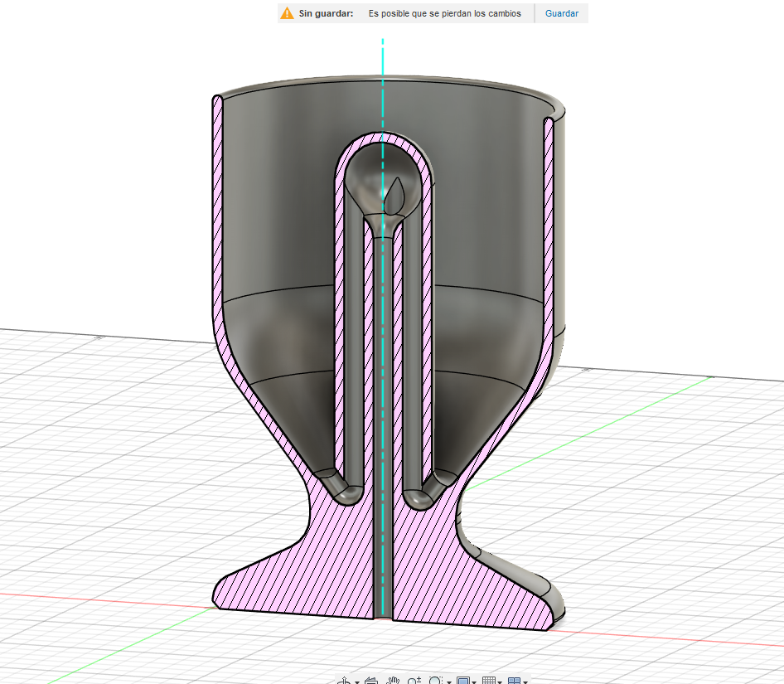The height and width of the screenshot is (684, 784).
Task: Click the Zoom Window fit icon
Action: click(x=436, y=681)
